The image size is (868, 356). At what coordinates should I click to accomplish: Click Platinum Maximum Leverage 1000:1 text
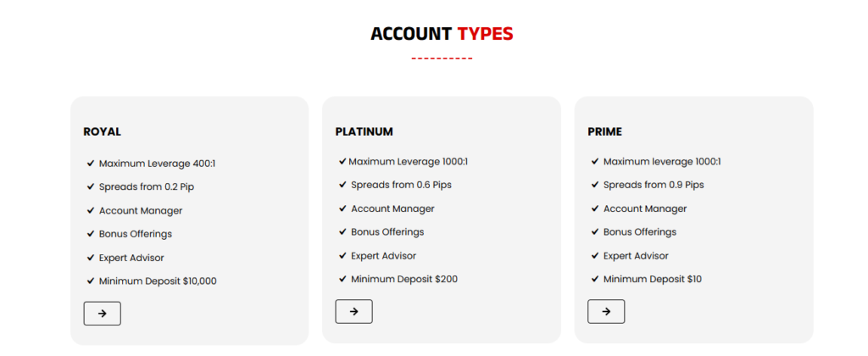coord(408,161)
